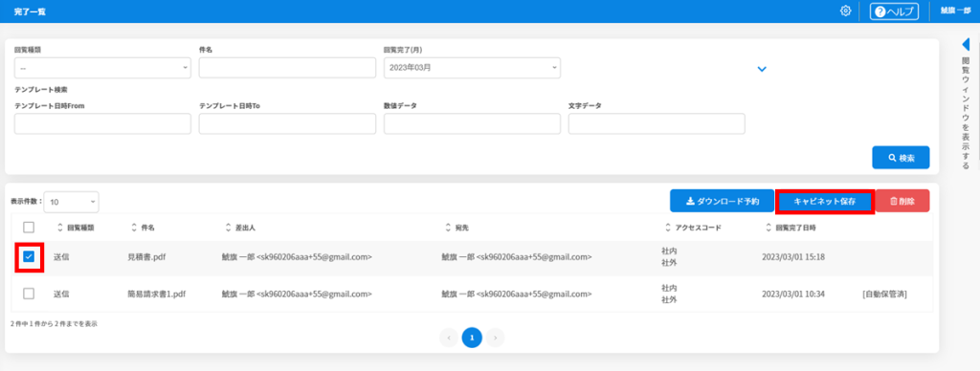Toggle the select-all checkbox in table header
This screenshot has height=371, width=980.
[29, 228]
